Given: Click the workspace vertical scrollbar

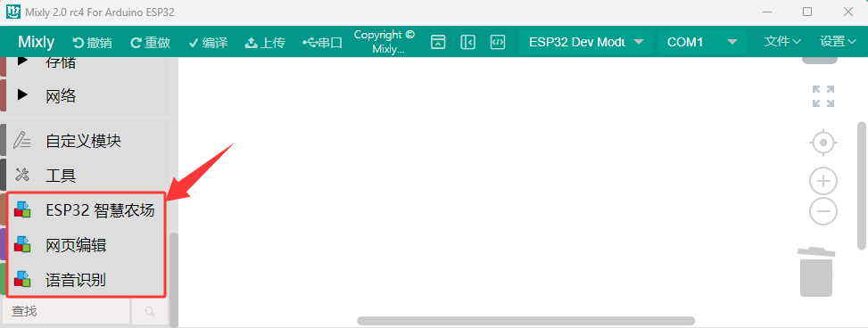Looking at the screenshot, I should tap(863, 185).
